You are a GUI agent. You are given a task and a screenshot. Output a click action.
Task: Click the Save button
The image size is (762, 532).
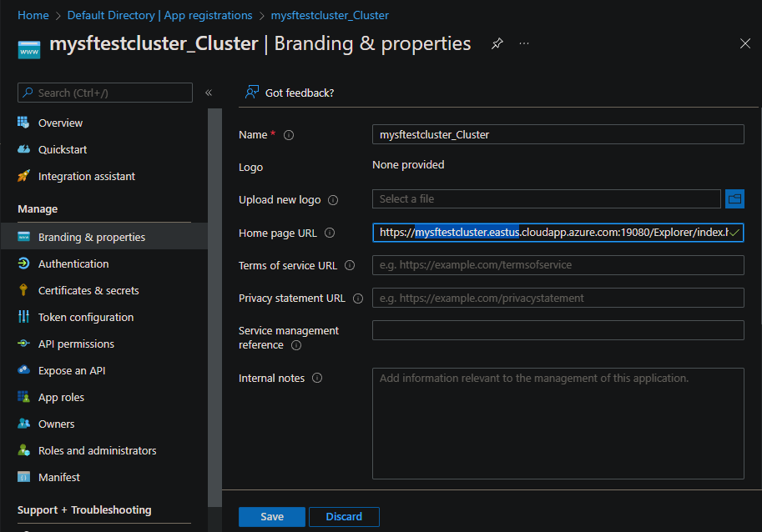[x=272, y=517]
